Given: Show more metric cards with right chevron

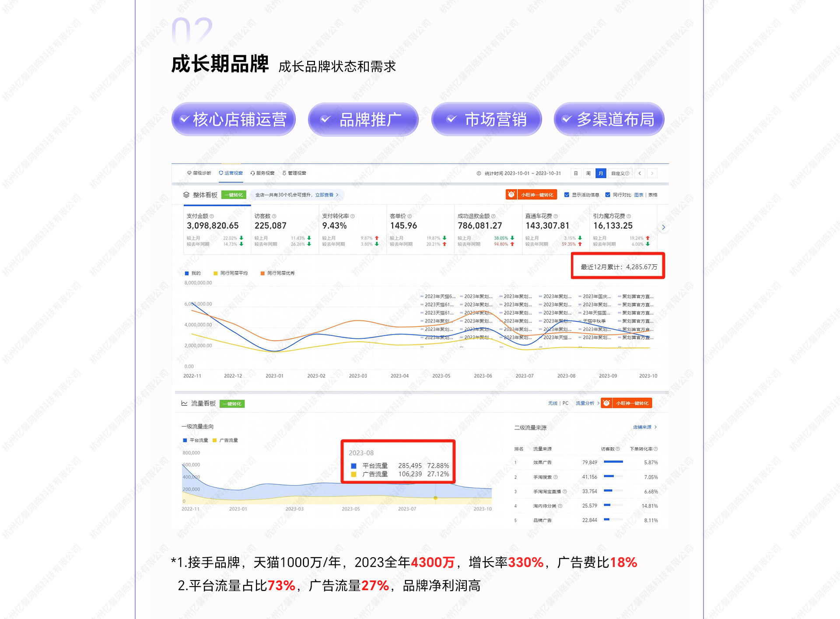Looking at the screenshot, I should (663, 227).
